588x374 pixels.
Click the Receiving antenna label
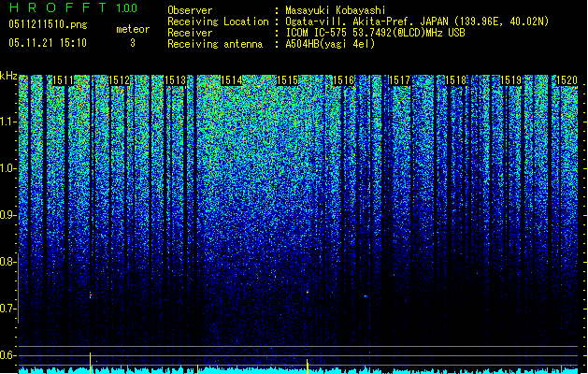[x=215, y=44]
